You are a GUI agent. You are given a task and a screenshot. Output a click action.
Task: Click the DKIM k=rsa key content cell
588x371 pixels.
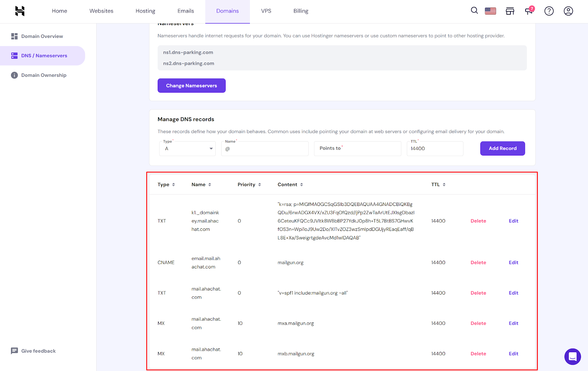click(346, 221)
